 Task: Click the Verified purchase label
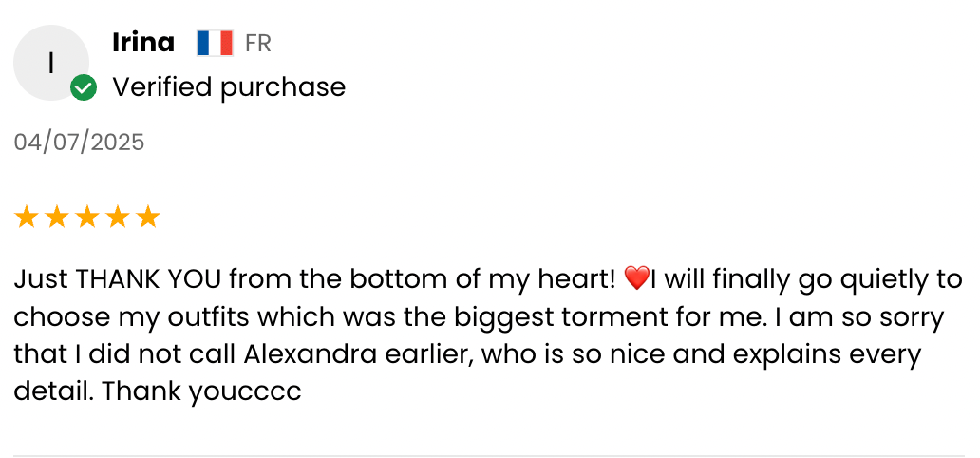coord(229,87)
